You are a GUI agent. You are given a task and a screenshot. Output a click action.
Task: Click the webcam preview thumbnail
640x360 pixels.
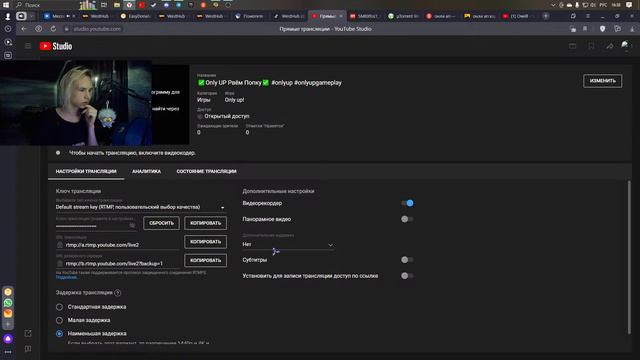tap(76, 103)
